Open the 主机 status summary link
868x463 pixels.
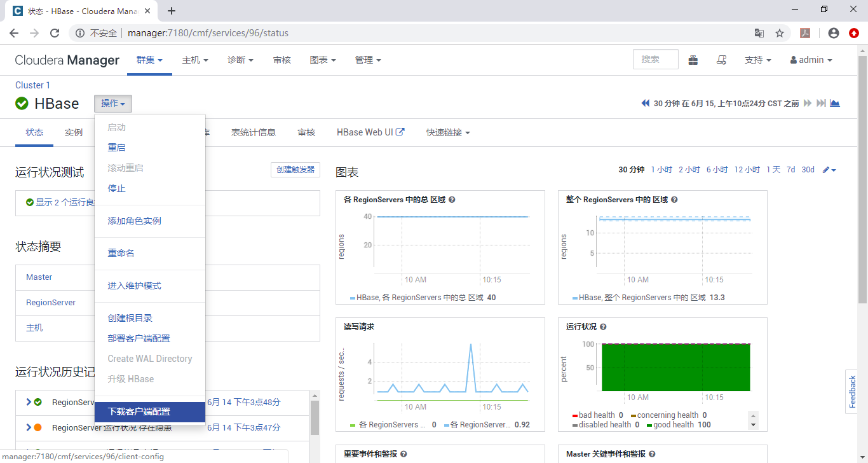point(34,328)
